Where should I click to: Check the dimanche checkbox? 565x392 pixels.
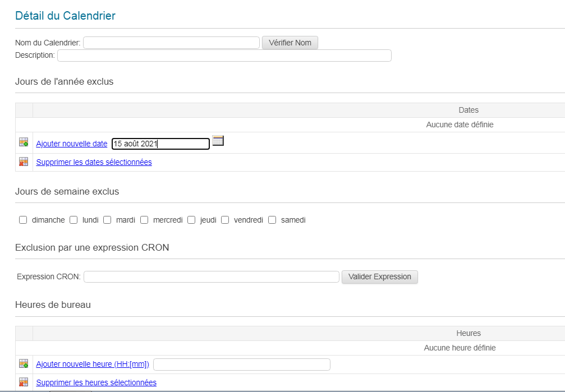click(x=23, y=220)
